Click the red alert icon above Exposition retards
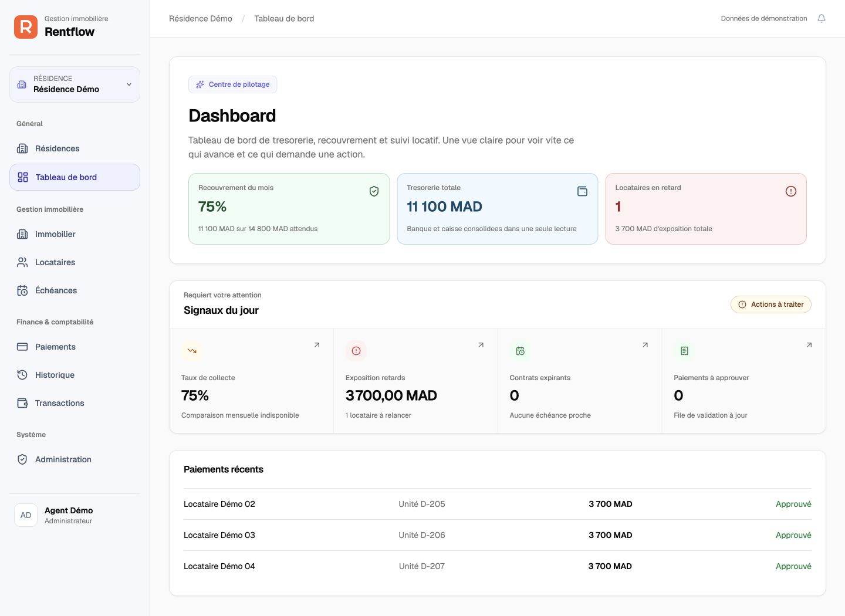Screen dimensions: 845x616 pyautogui.click(x=356, y=351)
